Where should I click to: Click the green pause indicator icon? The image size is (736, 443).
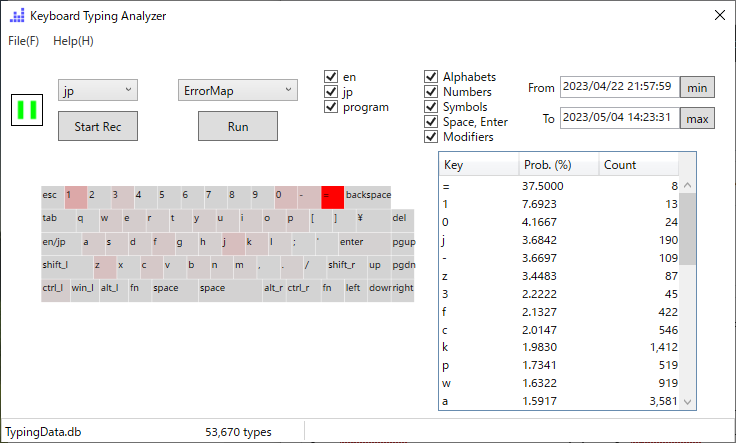pos(27,110)
